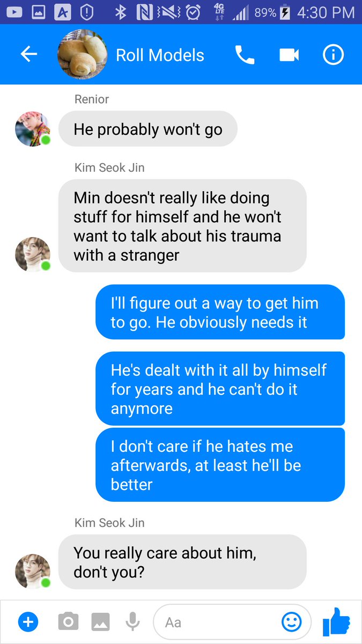The width and height of the screenshot is (362, 644).
Task: Open the photo gallery icon
Action: tap(100, 622)
